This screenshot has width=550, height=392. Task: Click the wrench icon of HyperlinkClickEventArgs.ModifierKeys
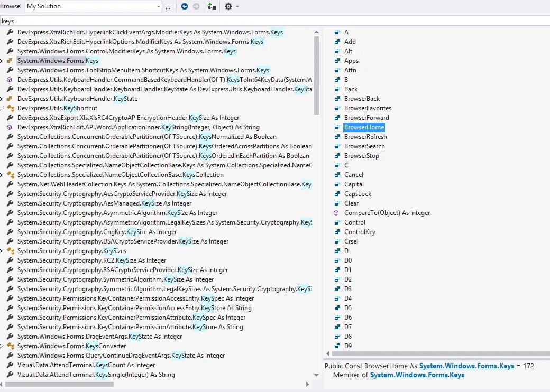click(x=10, y=32)
